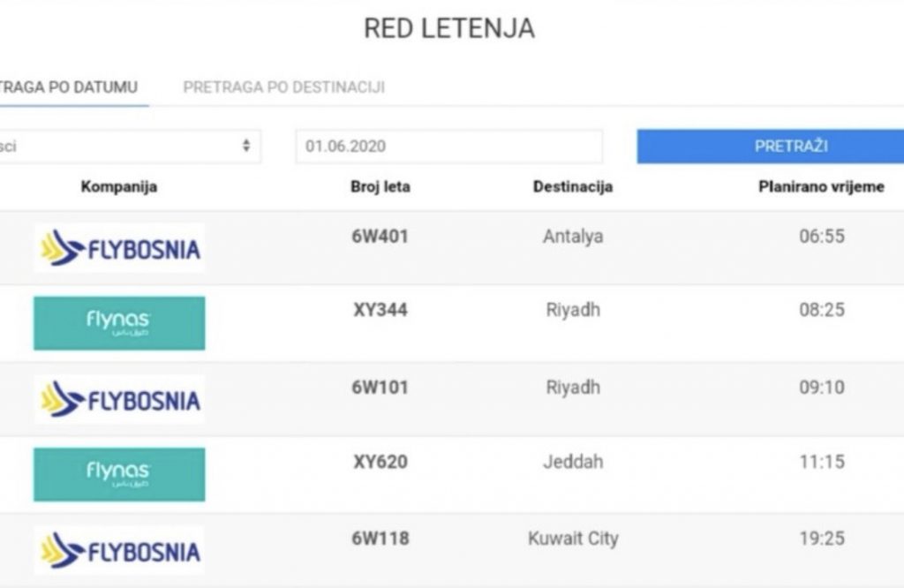Select flight number XY344
This screenshot has width=904, height=588.
pos(380,310)
